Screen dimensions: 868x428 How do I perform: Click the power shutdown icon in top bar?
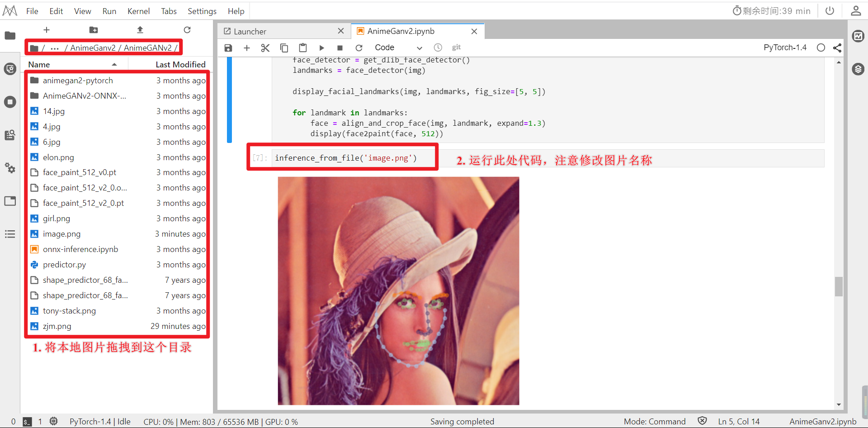[x=830, y=10]
